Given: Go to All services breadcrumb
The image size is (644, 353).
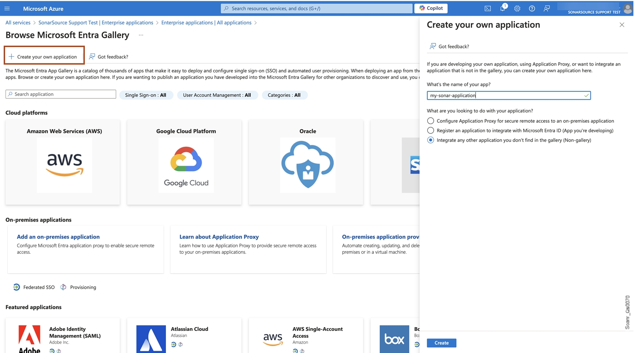Looking at the screenshot, I should tap(18, 22).
